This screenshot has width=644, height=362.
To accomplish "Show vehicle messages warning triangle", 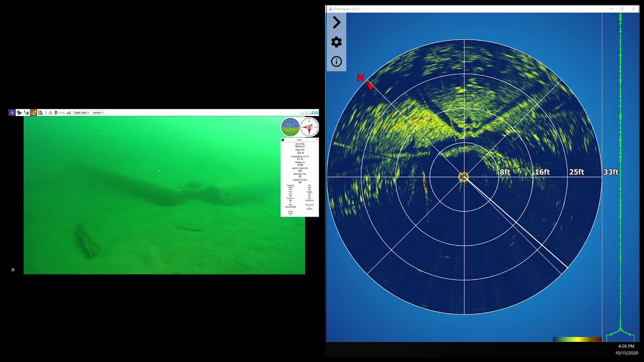I will point(50,113).
